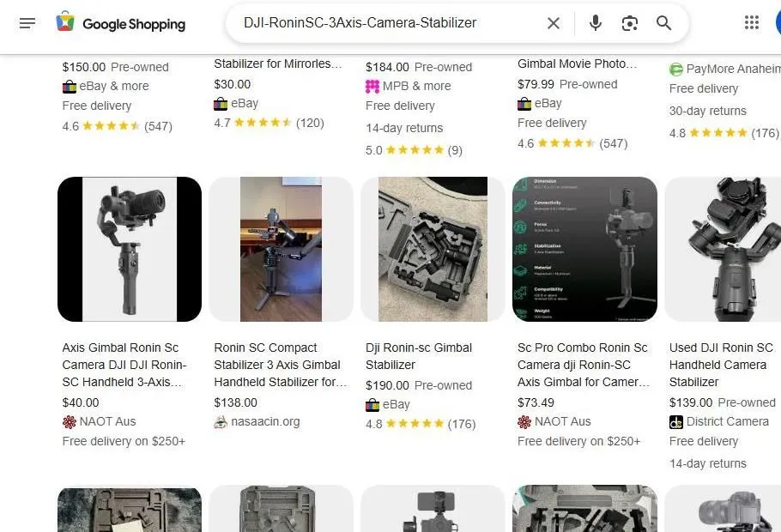Start a voice search with the microphone
The height and width of the screenshot is (532, 781).
(595, 23)
